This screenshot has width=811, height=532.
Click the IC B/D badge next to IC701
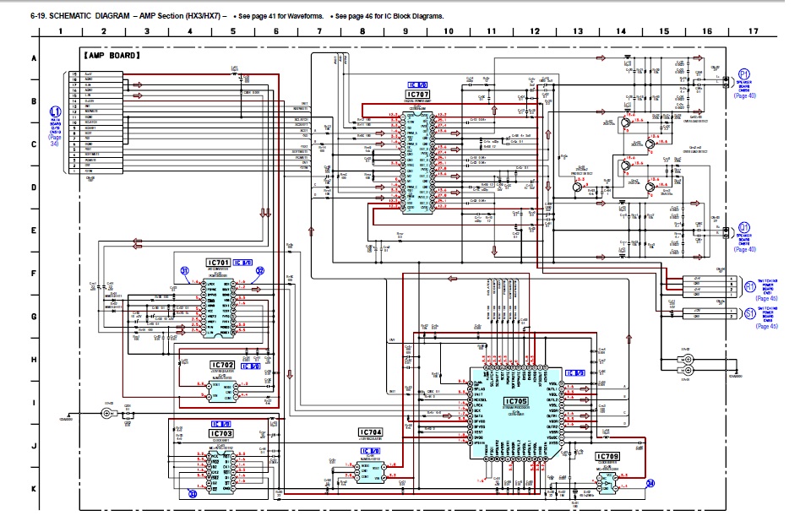pos(242,263)
